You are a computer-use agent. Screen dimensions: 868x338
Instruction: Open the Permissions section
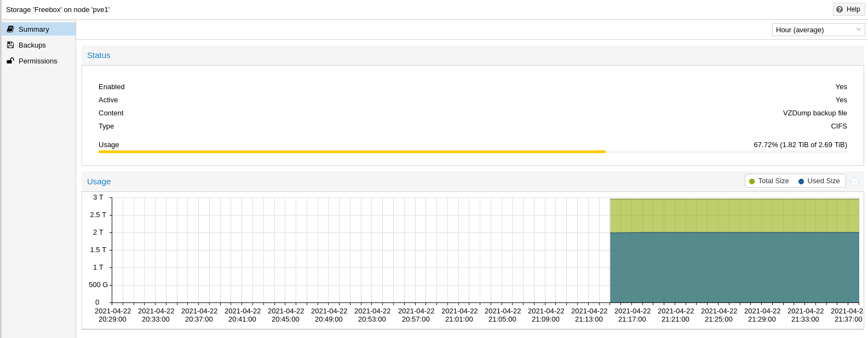point(38,61)
